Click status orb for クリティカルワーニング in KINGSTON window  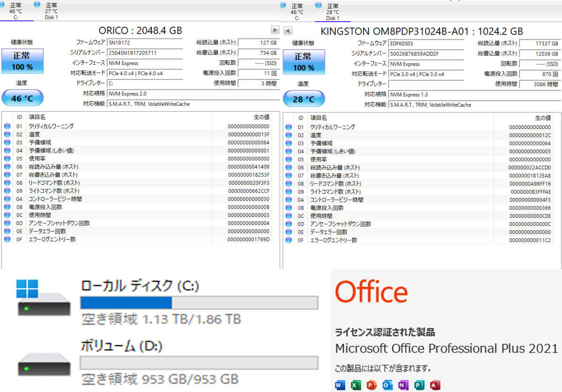click(x=288, y=127)
